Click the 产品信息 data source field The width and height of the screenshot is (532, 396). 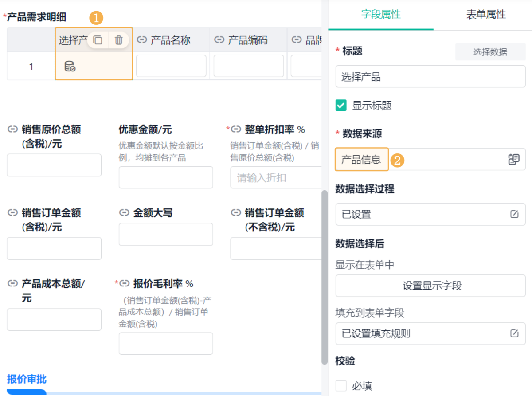coord(361,160)
